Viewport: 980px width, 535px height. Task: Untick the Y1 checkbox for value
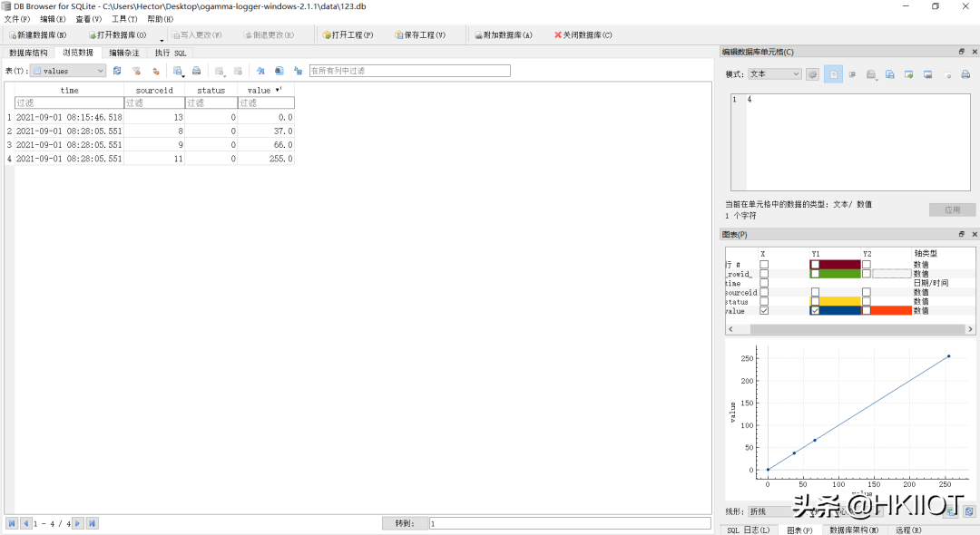coord(815,310)
